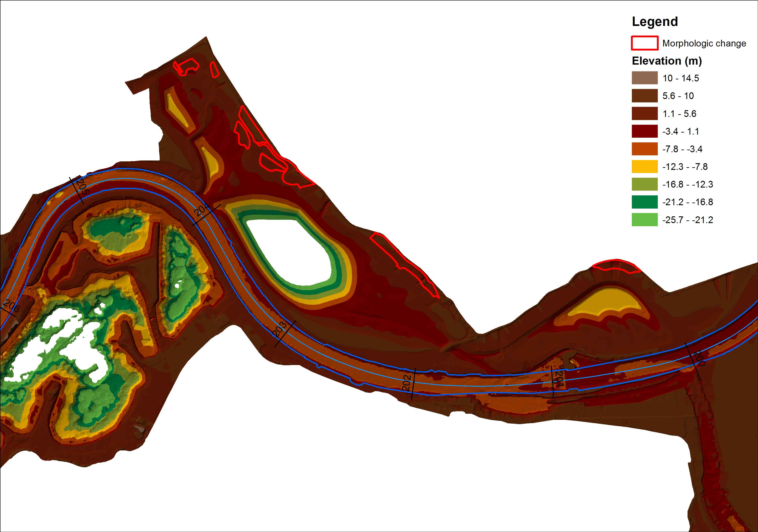Click the 'Legend' heading
This screenshot has width=758, height=532.
(655, 21)
